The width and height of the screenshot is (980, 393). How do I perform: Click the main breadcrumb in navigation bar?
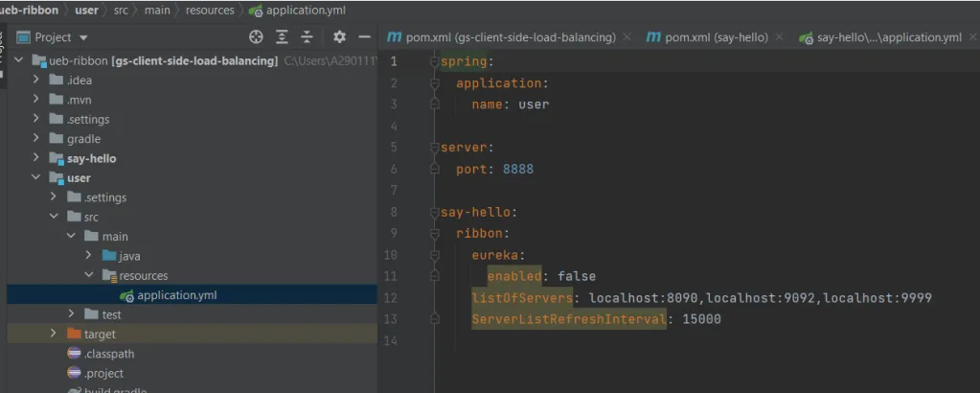(157, 11)
